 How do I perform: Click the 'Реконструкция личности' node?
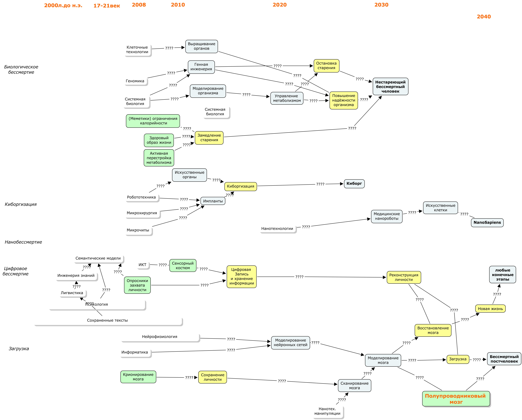coord(404,277)
